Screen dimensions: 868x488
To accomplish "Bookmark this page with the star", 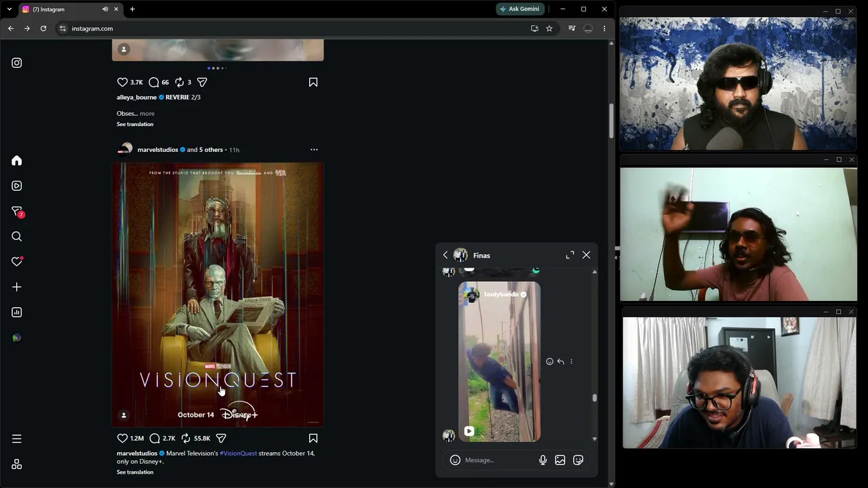I will click(x=549, y=28).
